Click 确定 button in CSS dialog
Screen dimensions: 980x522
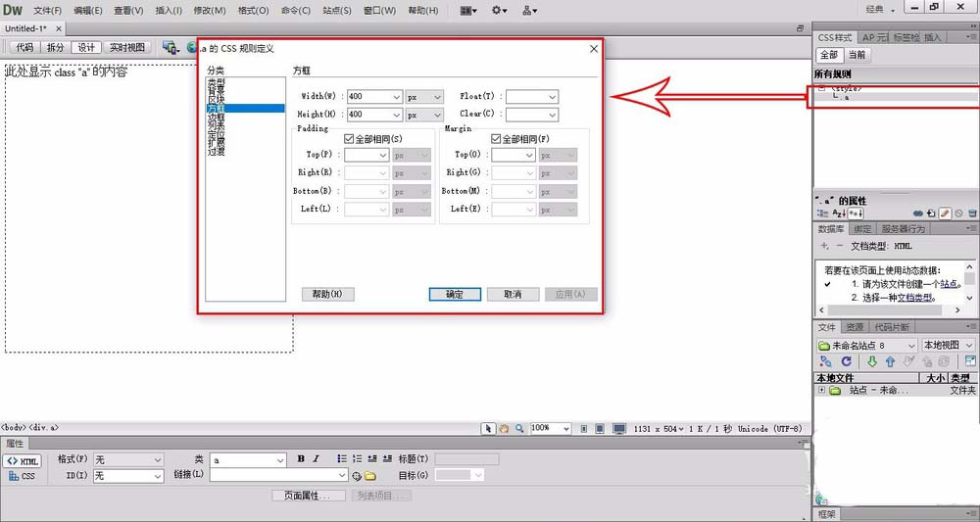[x=455, y=294]
